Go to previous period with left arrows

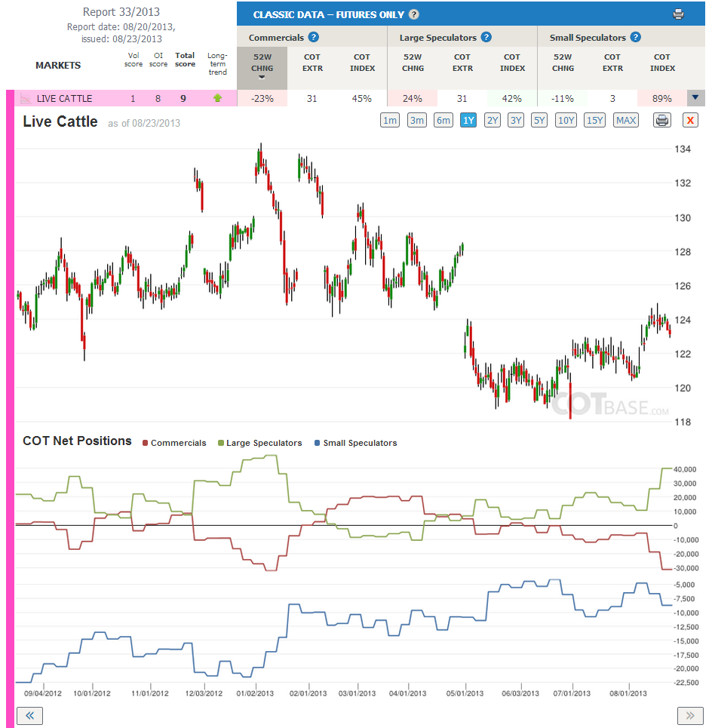(x=29, y=715)
